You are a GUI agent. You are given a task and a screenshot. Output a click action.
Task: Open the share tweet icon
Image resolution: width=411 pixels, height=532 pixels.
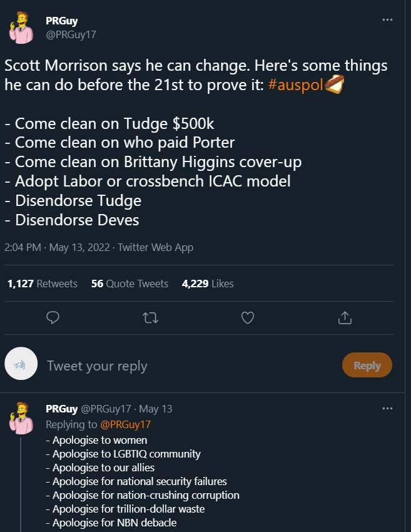[345, 318]
